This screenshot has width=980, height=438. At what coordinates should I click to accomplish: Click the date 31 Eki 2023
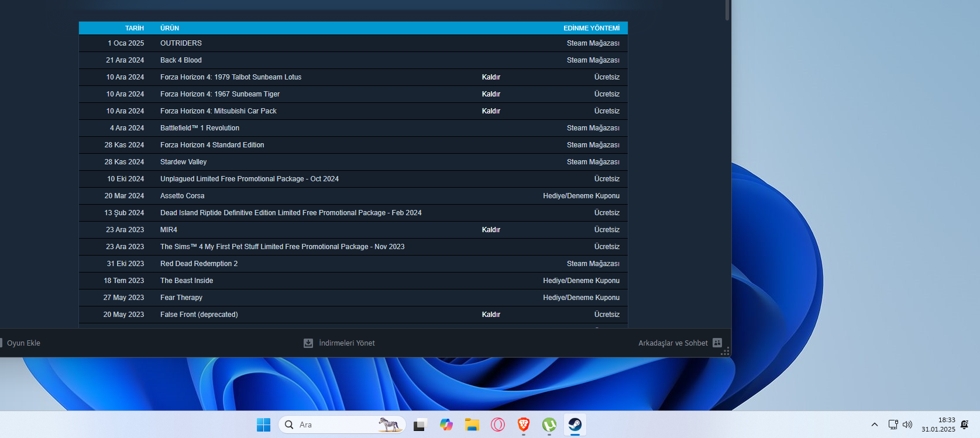[125, 264]
